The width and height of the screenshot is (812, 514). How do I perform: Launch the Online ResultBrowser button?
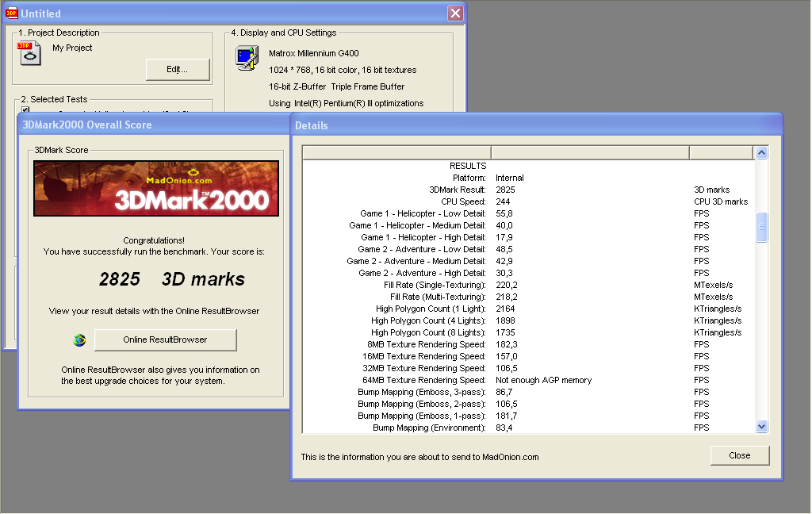pos(165,340)
